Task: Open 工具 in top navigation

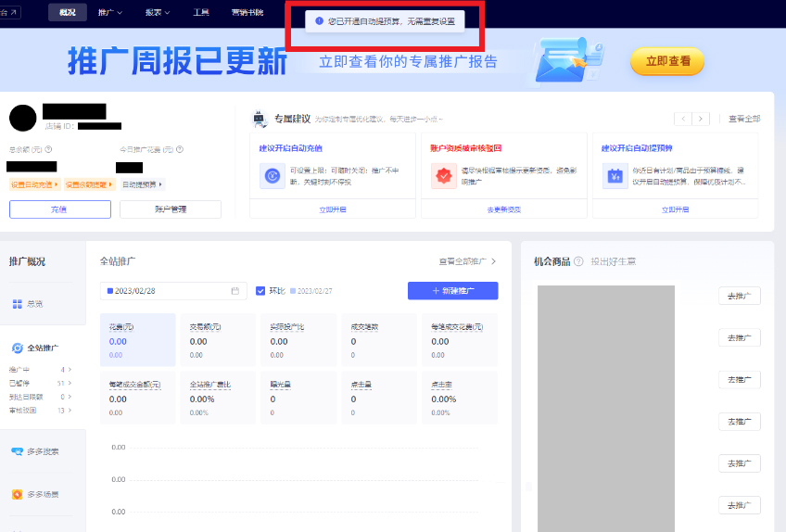Action: click(201, 12)
